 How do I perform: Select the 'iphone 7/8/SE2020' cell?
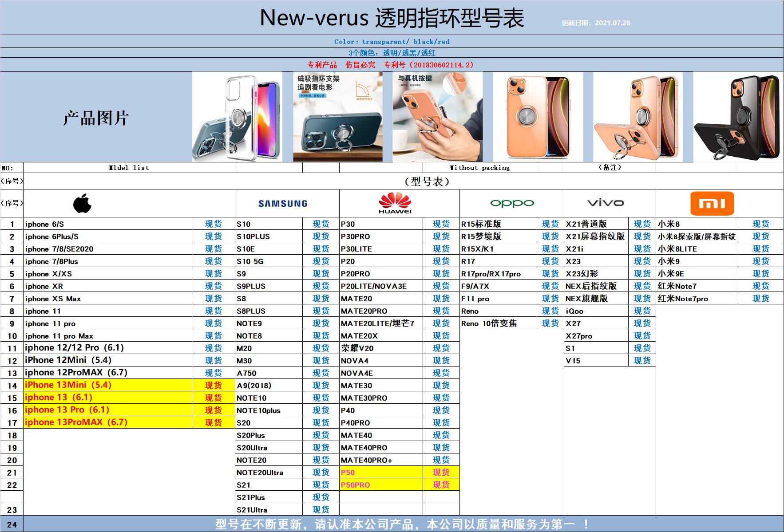107,248
